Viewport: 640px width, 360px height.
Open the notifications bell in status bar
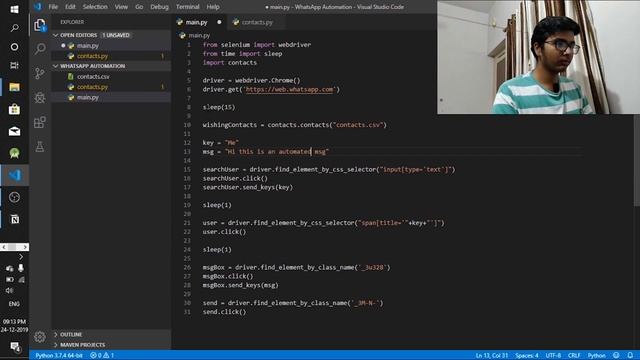[630, 356]
